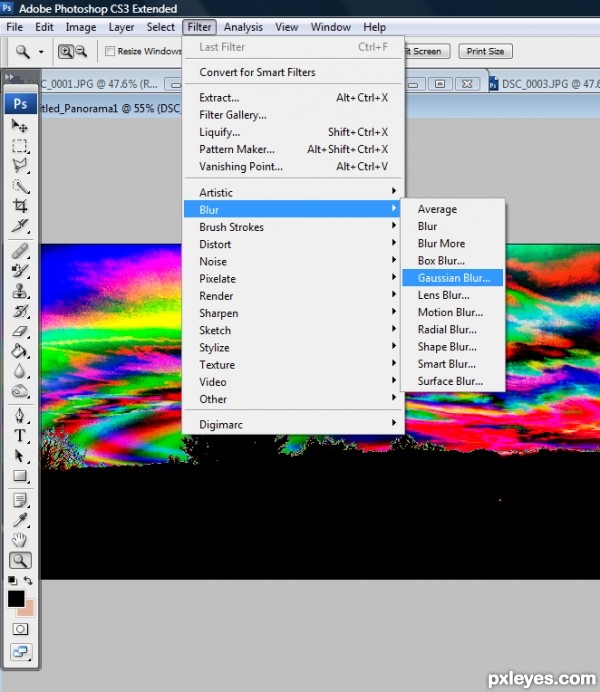
Task: Select the Pen tool
Action: click(x=19, y=416)
